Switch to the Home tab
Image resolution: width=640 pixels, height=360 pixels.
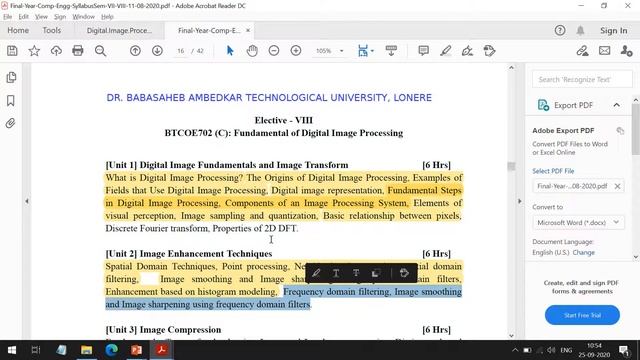18,30
